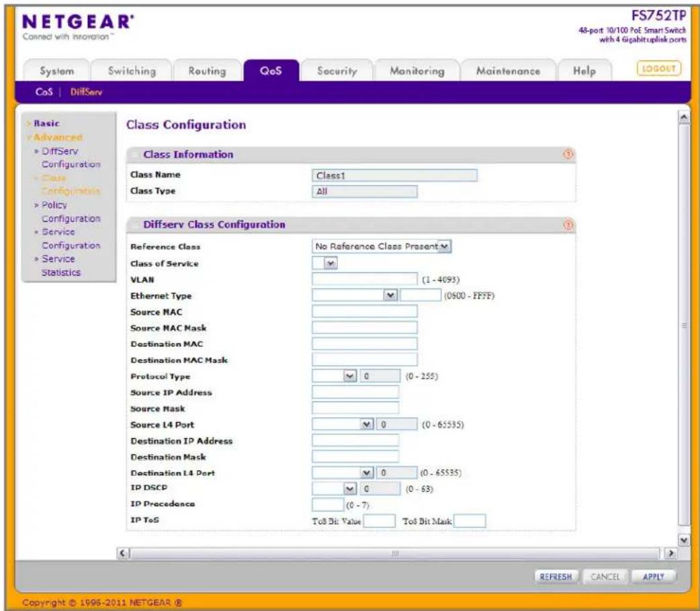Switch to the Switching tab
This screenshot has height=611, width=700.
click(x=132, y=71)
